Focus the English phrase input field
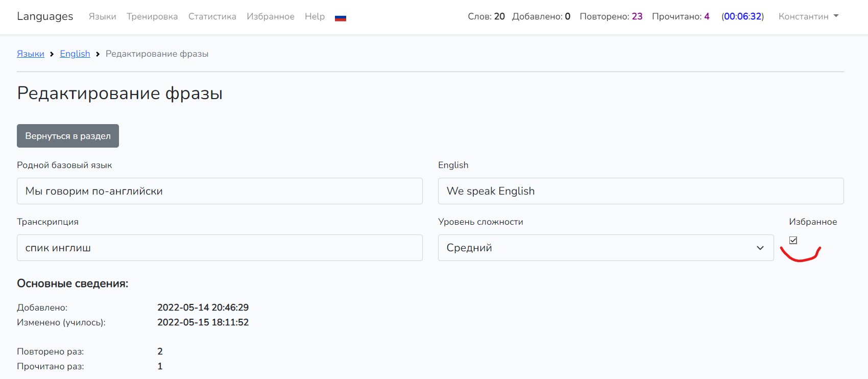Viewport: 868px width, 379px height. click(640, 191)
